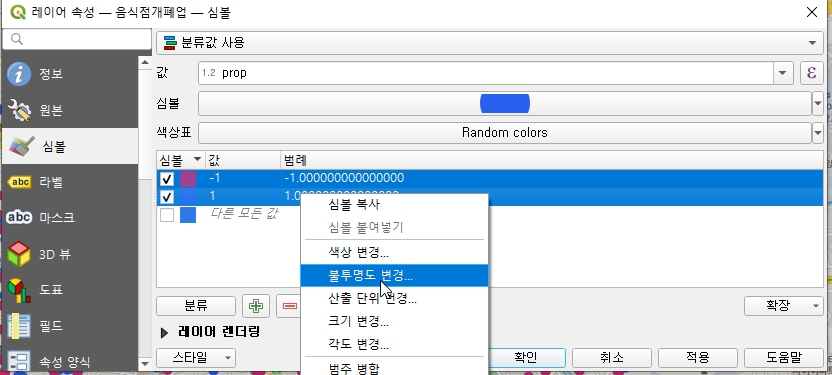
Task: Click the QGIS logo in title bar
Action: (x=19, y=12)
